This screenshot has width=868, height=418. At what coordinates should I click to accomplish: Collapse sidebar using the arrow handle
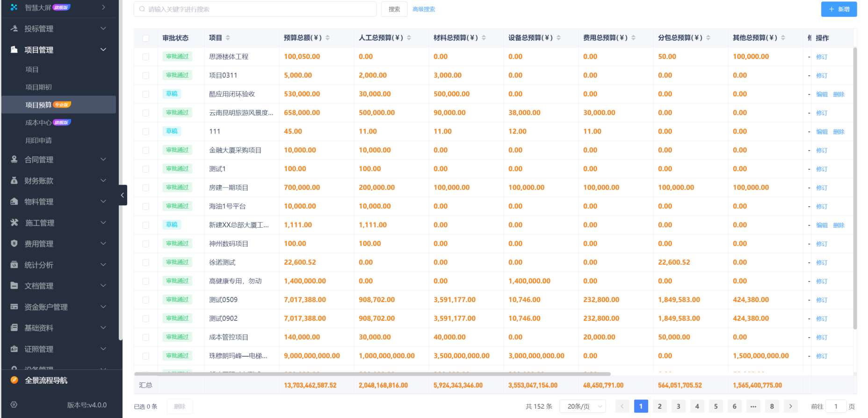(123, 195)
